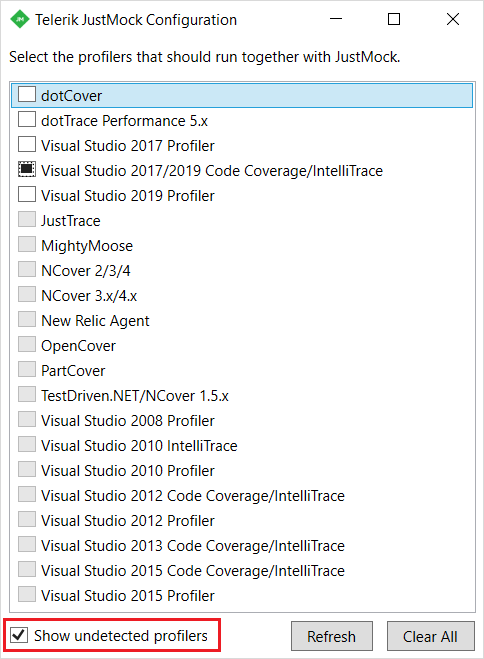Click the 'Telerik JustMock Configuration' title text
The height and width of the screenshot is (659, 484).
(x=136, y=20)
